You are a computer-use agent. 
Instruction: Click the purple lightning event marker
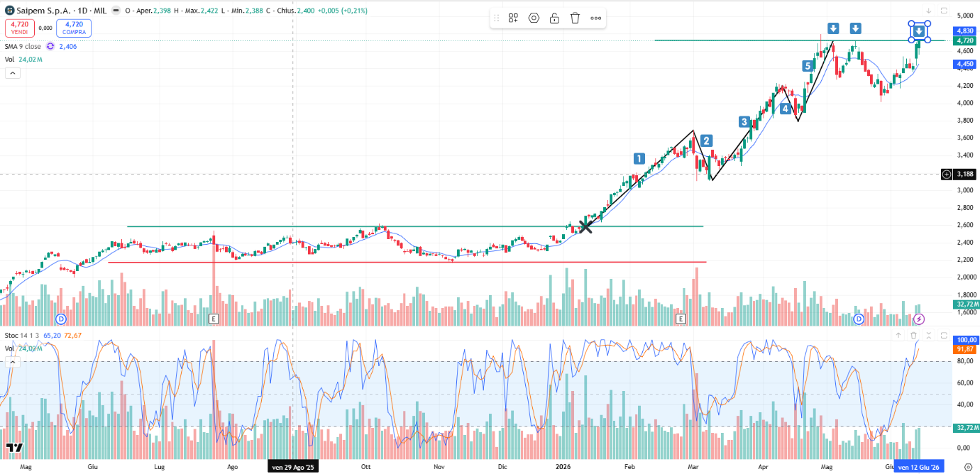919,319
